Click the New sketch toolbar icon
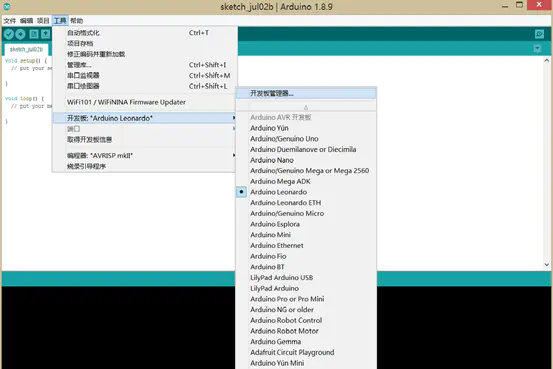 click(x=34, y=34)
